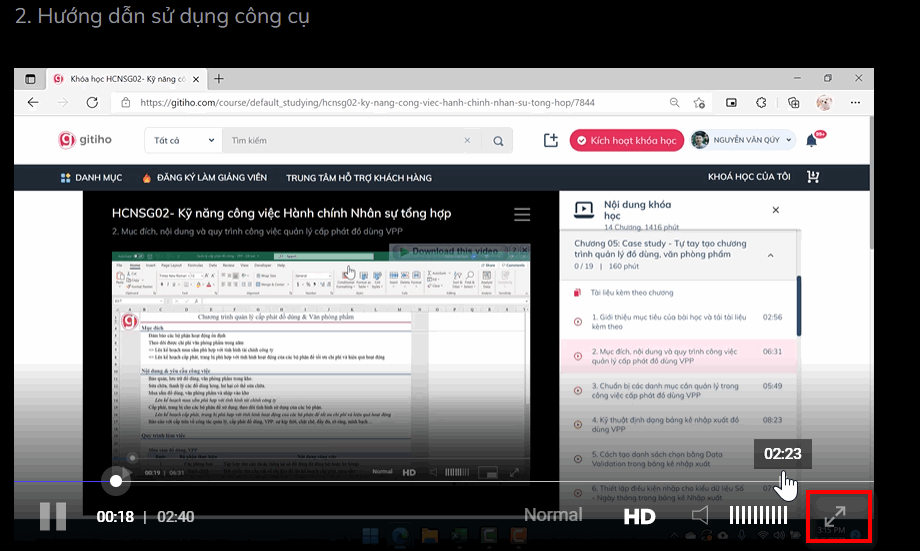Open picture-in-picture icon in address bar
Image resolution: width=920 pixels, height=551 pixels.
[x=731, y=103]
